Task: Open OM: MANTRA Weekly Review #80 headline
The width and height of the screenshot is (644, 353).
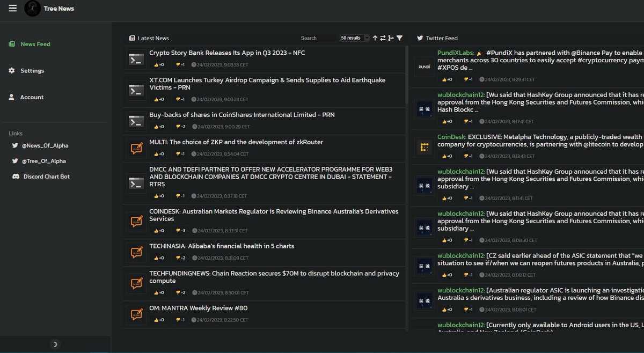Action: click(x=199, y=308)
